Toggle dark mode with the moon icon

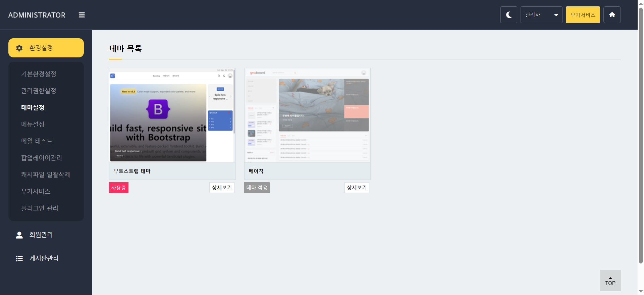coord(508,15)
